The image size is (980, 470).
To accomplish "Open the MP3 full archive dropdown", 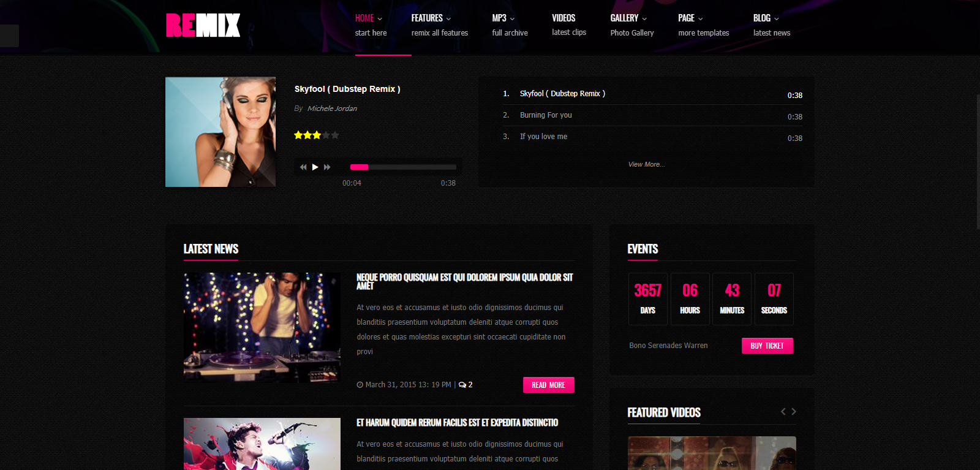I will (x=503, y=18).
